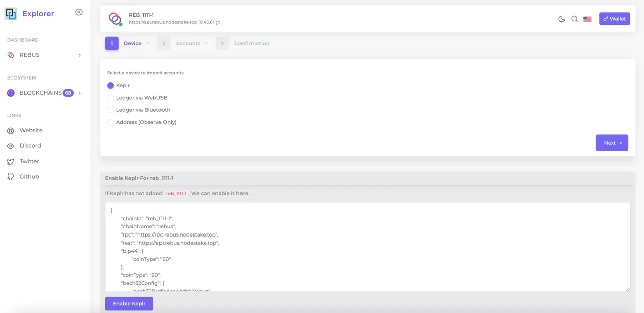Click the Website lifebuoy icon

[11, 130]
